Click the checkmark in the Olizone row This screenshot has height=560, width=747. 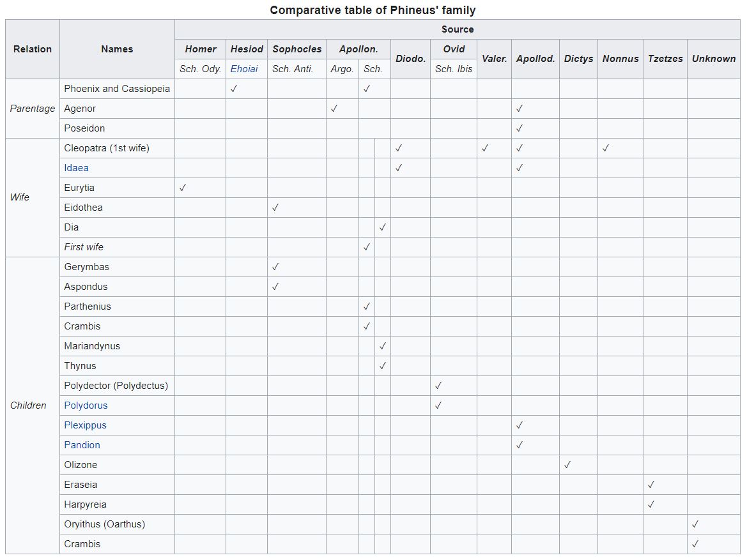(x=567, y=465)
